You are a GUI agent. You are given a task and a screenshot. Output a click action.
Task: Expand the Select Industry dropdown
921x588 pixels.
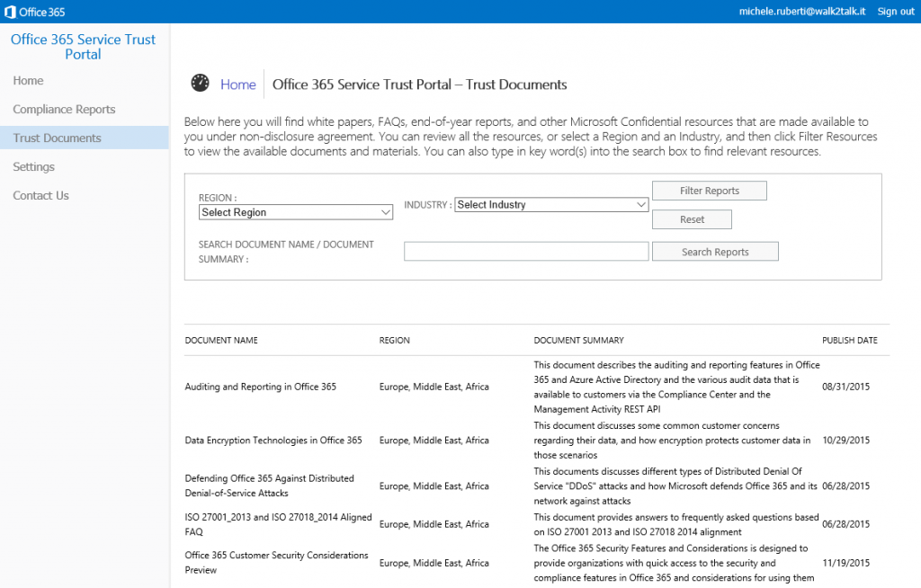(x=551, y=205)
